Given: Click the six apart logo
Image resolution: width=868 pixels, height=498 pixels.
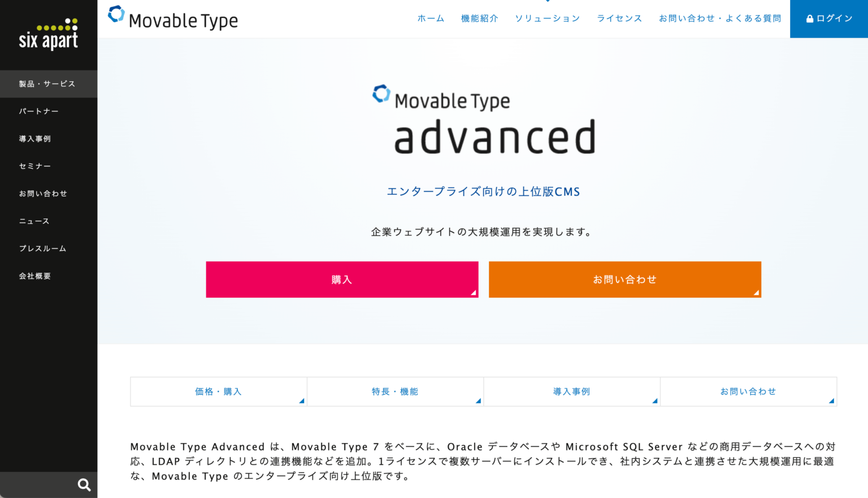Looking at the screenshot, I should tap(48, 33).
